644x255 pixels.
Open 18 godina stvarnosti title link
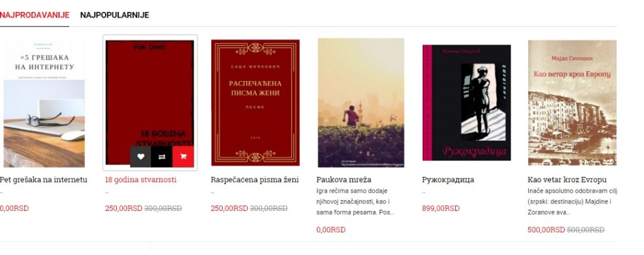coord(141,180)
